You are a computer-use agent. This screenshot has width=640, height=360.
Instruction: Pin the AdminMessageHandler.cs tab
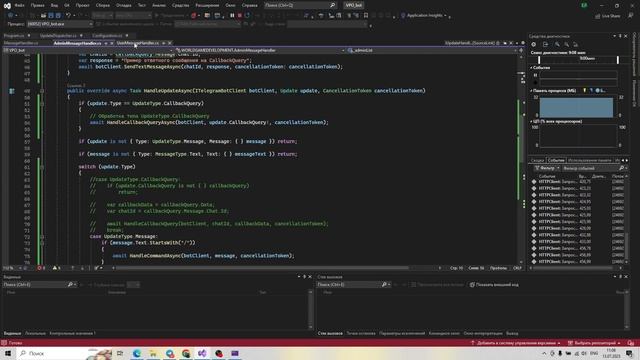point(106,43)
